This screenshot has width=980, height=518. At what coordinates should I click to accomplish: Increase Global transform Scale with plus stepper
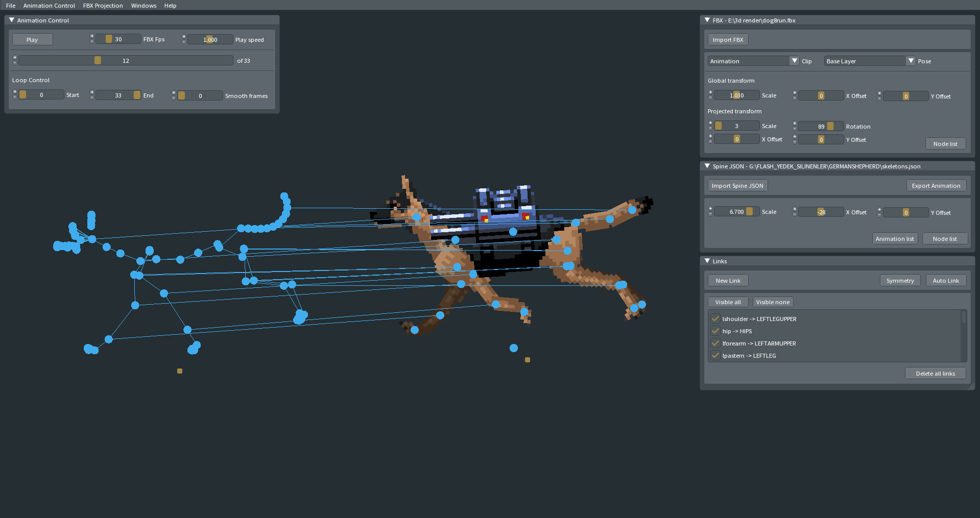tap(710, 92)
